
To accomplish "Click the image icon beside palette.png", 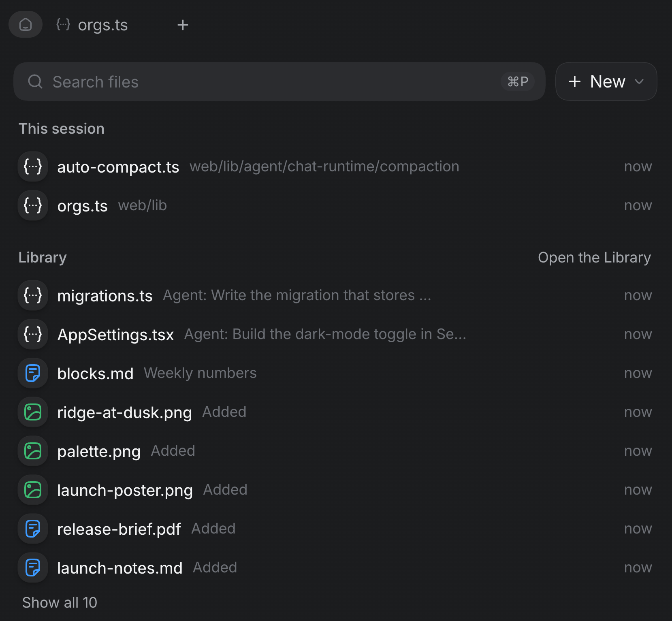I will pos(33,451).
